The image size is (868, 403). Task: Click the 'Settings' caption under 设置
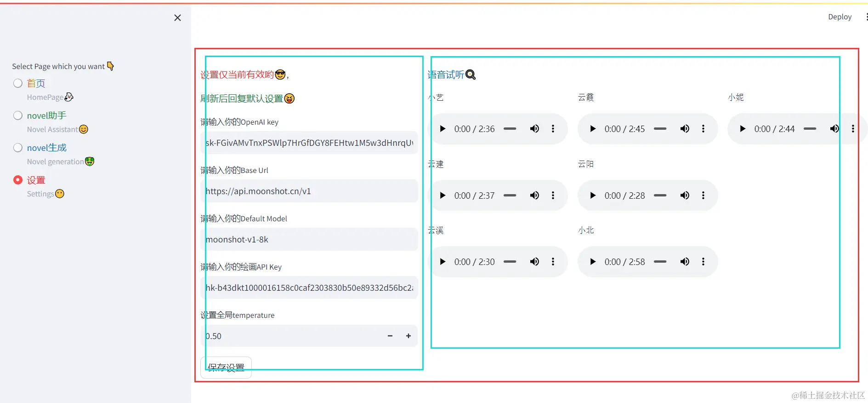point(40,194)
